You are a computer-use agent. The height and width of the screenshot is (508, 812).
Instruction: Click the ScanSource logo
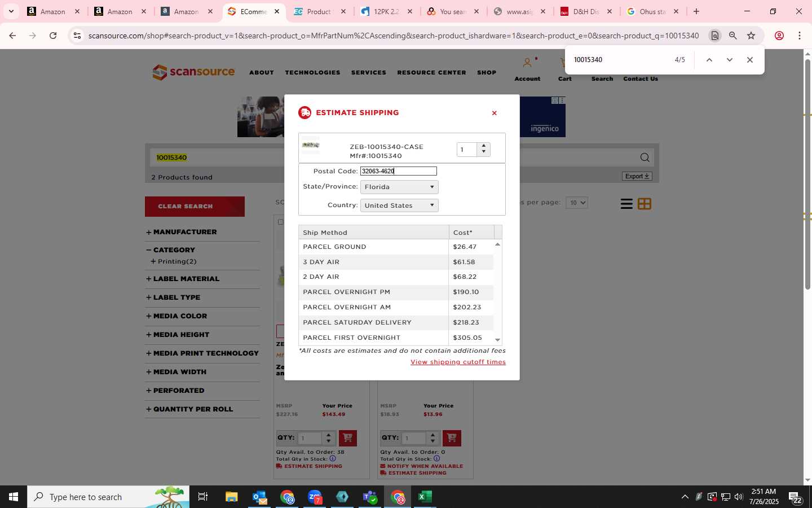(193, 72)
